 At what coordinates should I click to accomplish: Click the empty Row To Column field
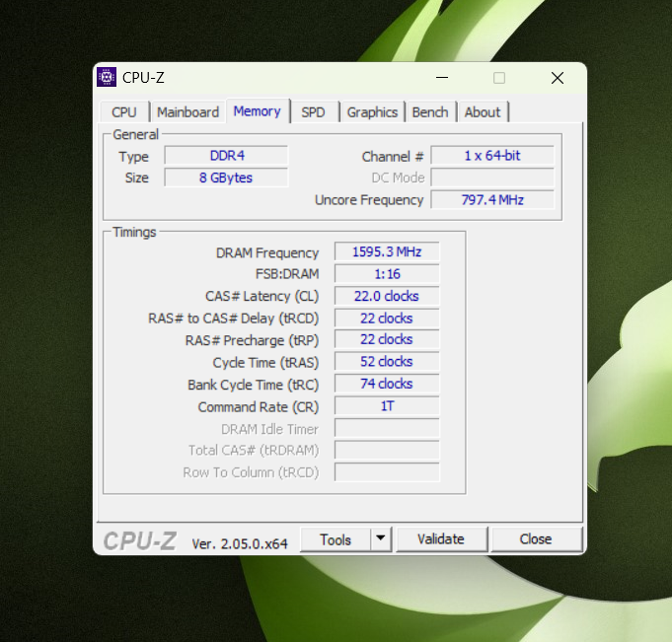tap(387, 472)
